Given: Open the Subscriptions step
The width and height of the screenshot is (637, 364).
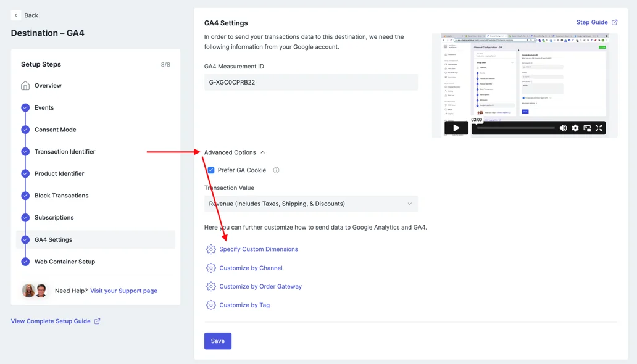Looking at the screenshot, I should pos(54,217).
